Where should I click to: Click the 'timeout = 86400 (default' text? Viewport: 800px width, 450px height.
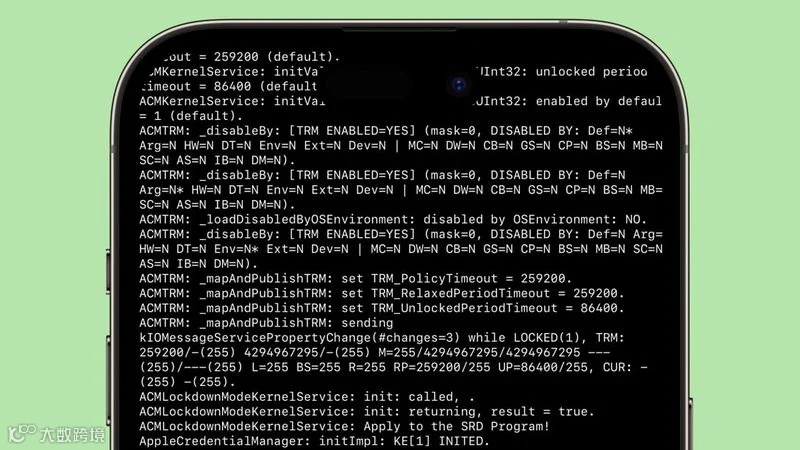[x=229, y=86]
